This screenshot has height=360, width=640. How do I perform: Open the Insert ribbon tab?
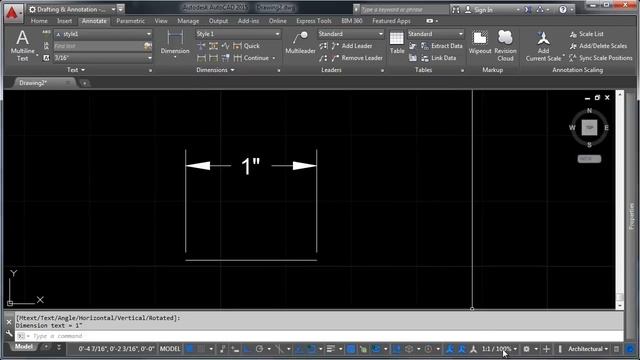[64, 21]
